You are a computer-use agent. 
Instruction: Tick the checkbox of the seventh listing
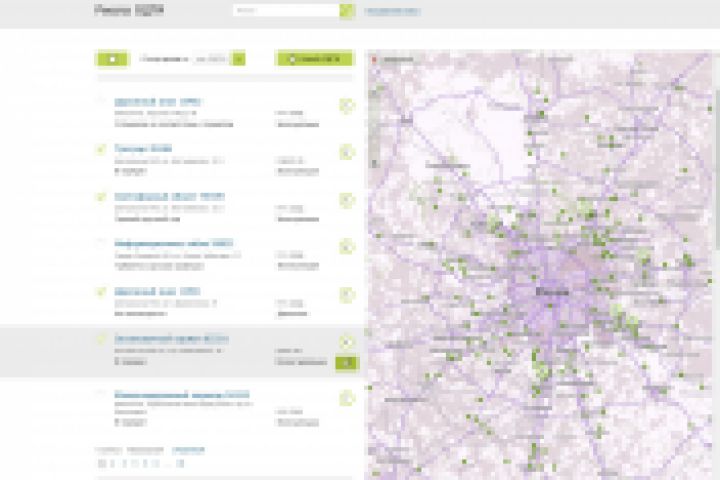tap(101, 393)
